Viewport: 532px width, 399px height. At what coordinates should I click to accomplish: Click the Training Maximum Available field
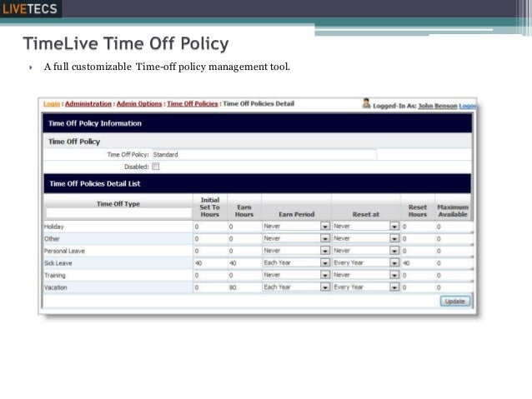pos(454,275)
